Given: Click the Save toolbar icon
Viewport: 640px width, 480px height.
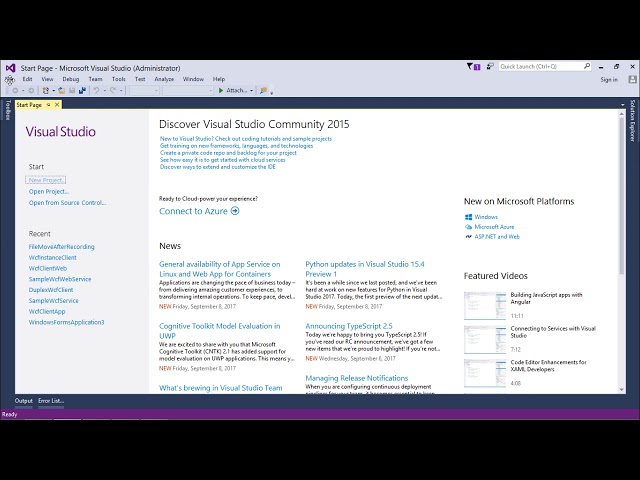Looking at the screenshot, I should (72, 90).
